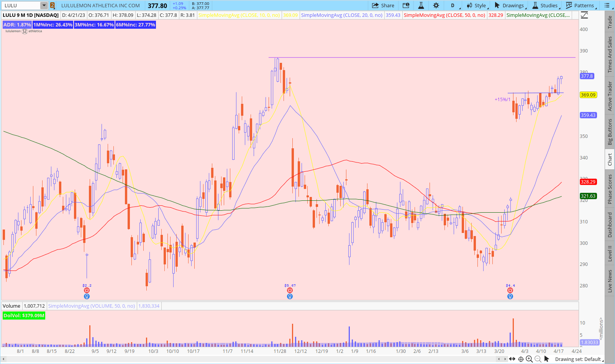Click the zoom in magnifier
The height and width of the screenshot is (364, 615).
coord(529,359)
